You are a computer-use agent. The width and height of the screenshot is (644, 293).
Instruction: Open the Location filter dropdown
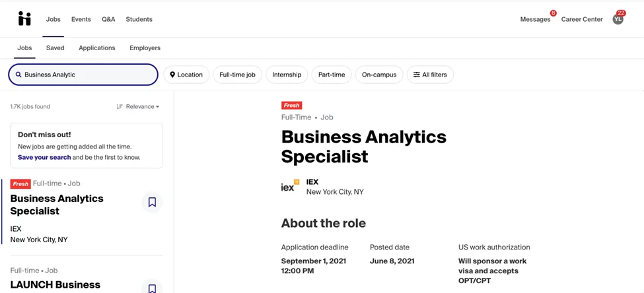[x=186, y=75]
